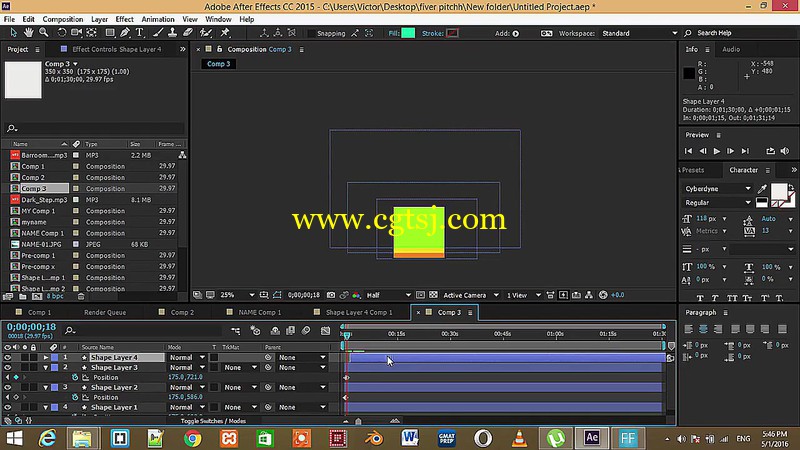The height and width of the screenshot is (450, 800).
Task: Open Effect Controls Shape Layer 4 tab
Action: click(116, 49)
